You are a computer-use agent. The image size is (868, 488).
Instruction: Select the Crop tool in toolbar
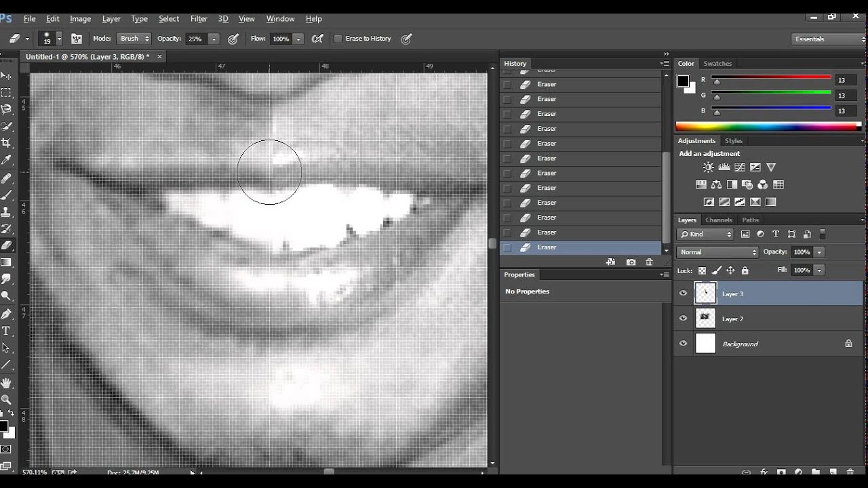click(x=6, y=143)
